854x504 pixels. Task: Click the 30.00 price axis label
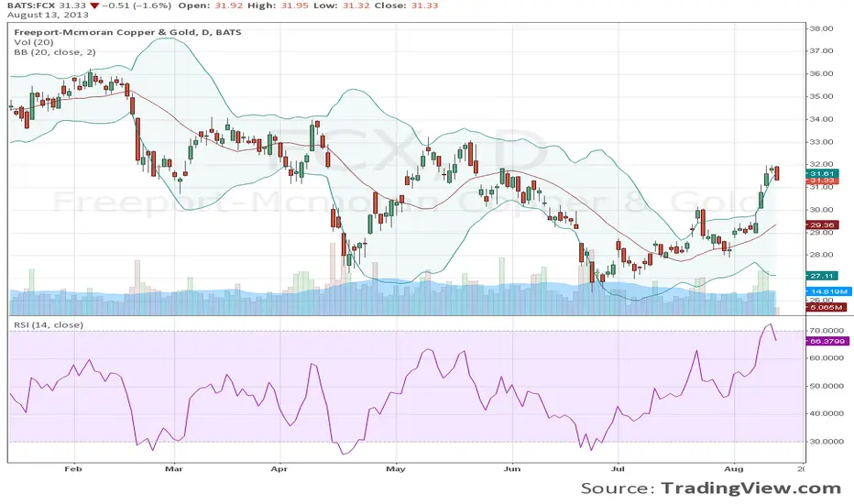point(821,209)
